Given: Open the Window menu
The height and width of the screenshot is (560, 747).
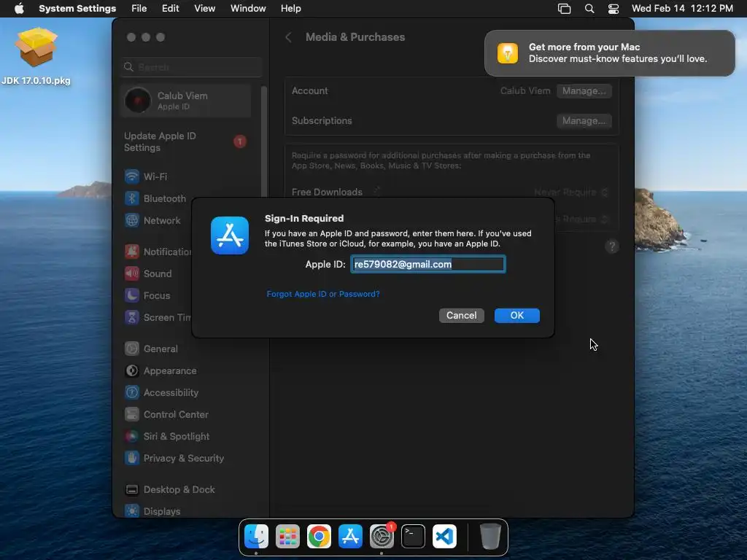Looking at the screenshot, I should click(248, 9).
